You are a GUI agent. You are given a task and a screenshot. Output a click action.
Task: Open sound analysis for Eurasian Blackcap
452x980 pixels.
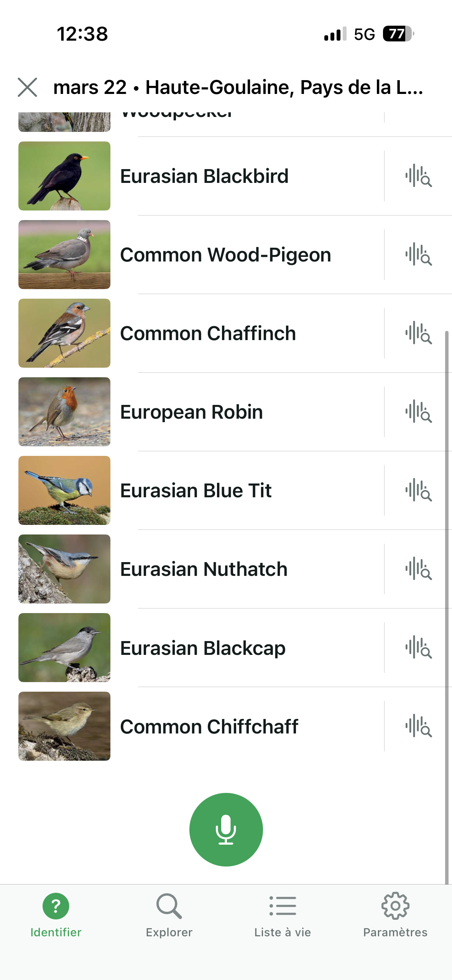(x=418, y=648)
